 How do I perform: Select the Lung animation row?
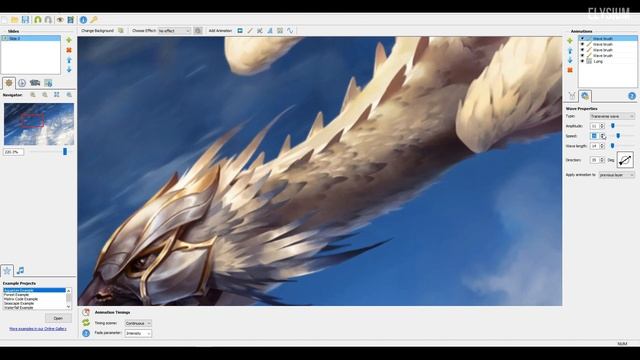(x=608, y=61)
